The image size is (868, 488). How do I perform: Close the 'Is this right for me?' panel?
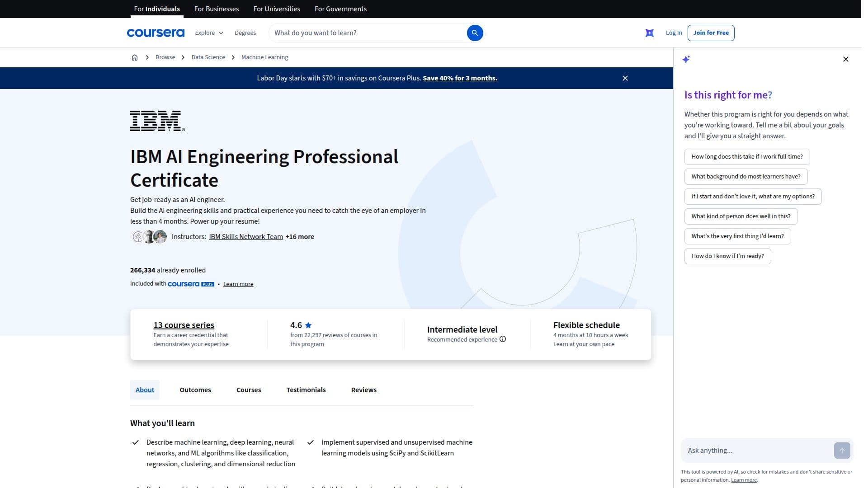tap(846, 59)
